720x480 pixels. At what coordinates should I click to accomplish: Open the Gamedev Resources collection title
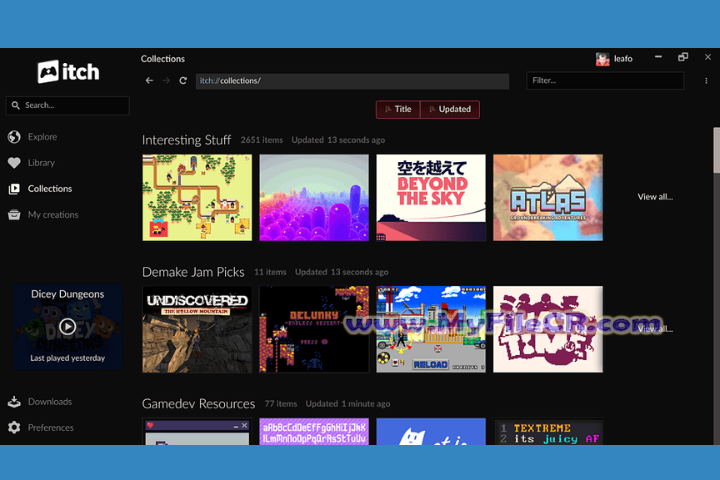(x=198, y=404)
